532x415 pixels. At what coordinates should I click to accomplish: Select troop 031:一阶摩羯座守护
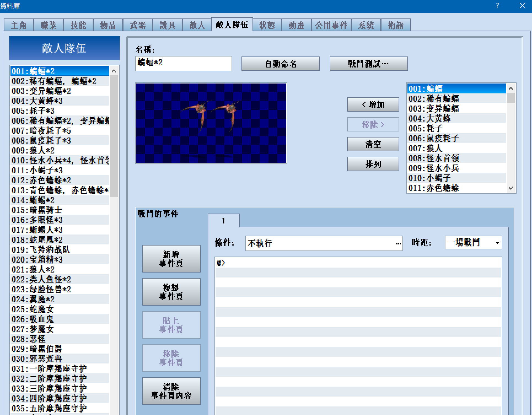click(60, 369)
